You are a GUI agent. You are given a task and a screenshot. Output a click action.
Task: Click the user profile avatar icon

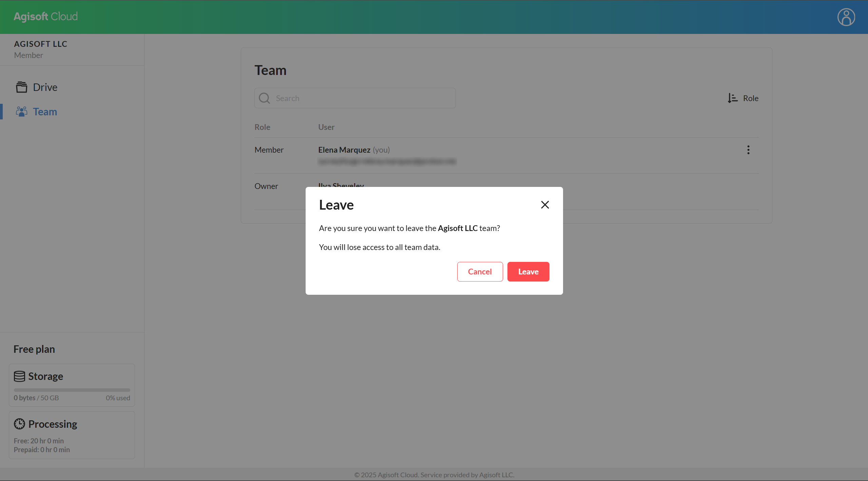(846, 17)
